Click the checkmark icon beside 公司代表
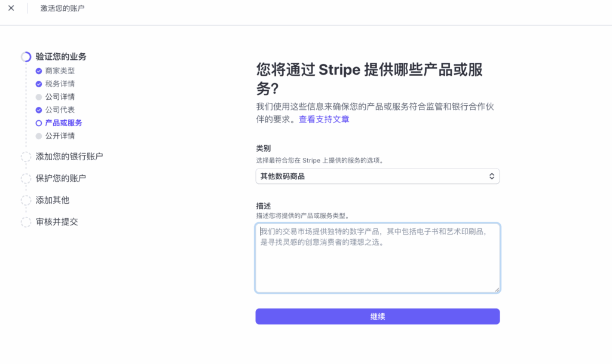 [39, 110]
